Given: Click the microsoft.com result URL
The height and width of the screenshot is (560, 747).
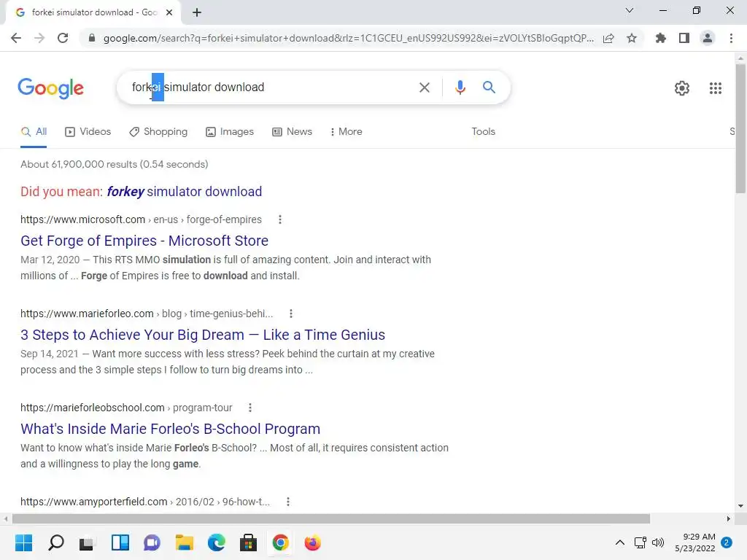Looking at the screenshot, I should click(141, 219).
